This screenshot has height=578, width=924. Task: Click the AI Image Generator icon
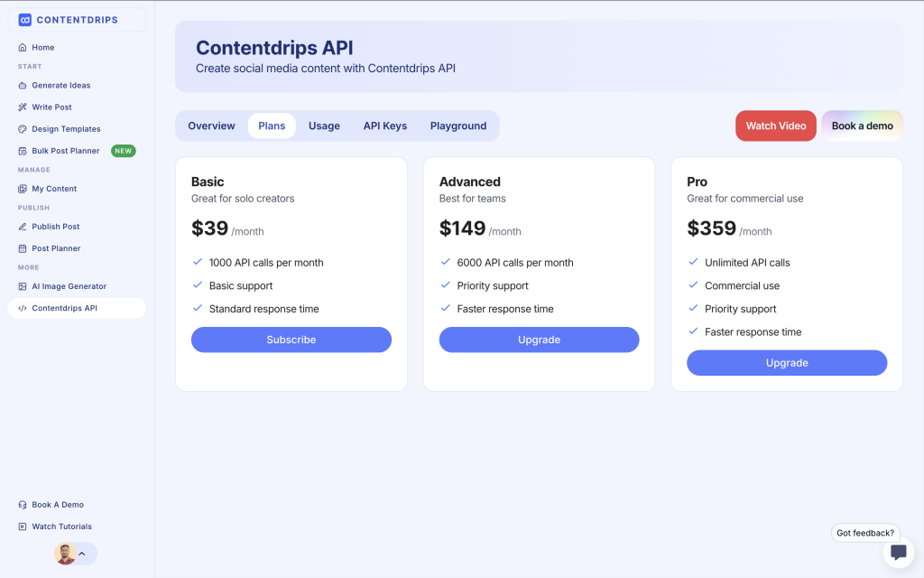[23, 286]
